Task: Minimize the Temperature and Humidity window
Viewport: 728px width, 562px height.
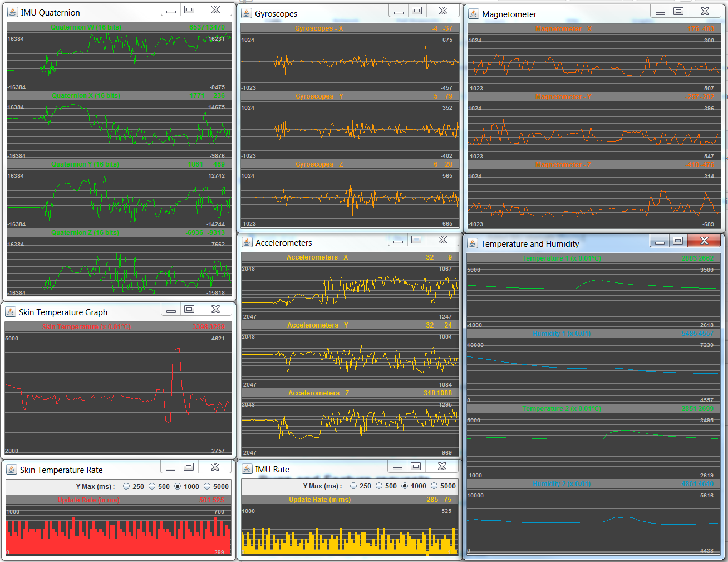Action: (x=660, y=241)
